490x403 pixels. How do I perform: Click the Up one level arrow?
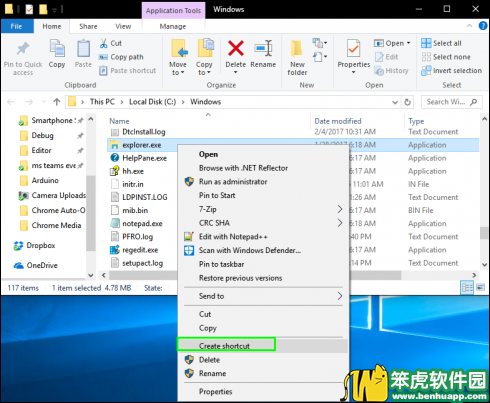coord(57,102)
